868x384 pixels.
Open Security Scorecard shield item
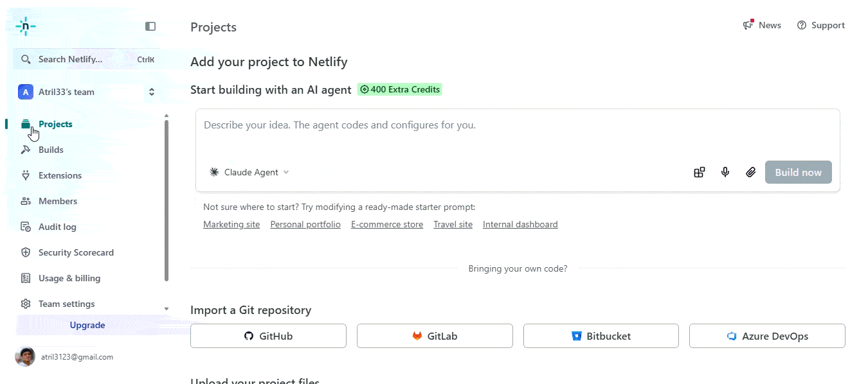(x=76, y=252)
